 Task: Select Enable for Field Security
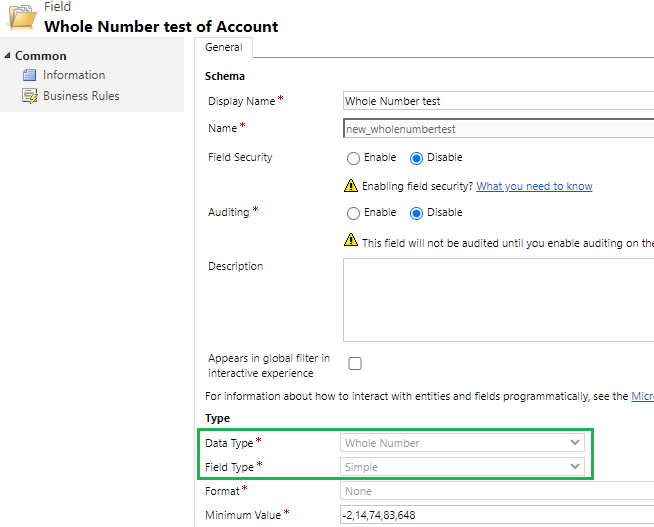(x=353, y=158)
